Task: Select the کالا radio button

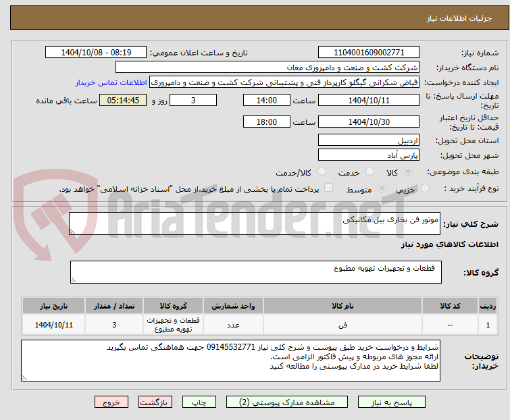Action: (x=408, y=172)
